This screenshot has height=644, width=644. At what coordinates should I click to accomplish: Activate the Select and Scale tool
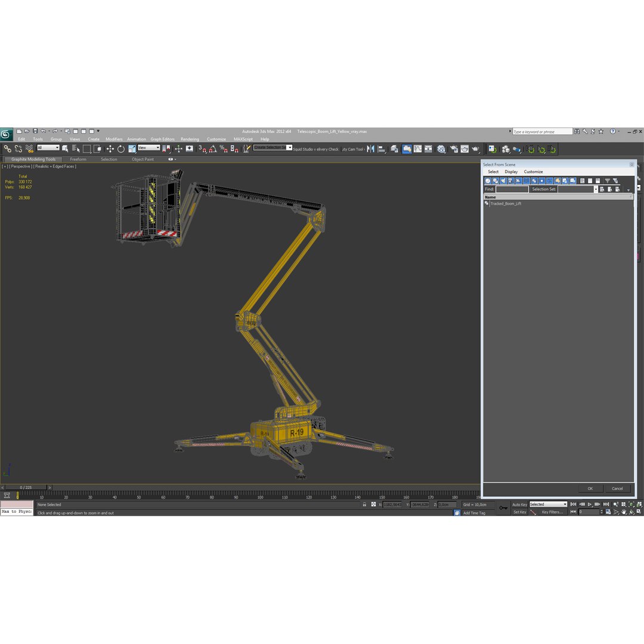[x=132, y=148]
